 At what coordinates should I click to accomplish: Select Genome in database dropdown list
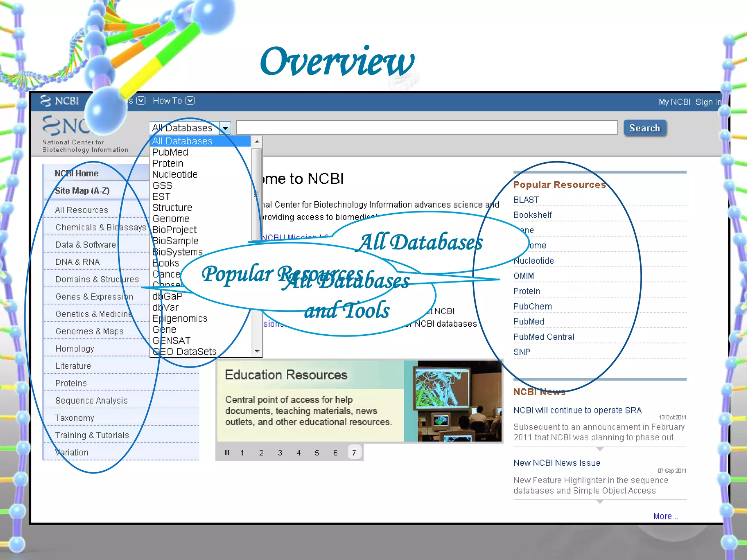click(x=171, y=219)
